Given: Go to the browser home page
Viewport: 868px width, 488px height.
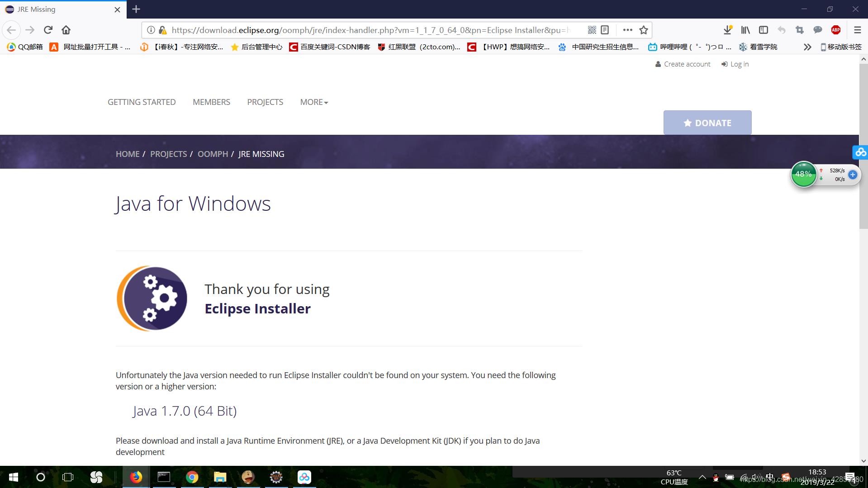Looking at the screenshot, I should (x=66, y=30).
